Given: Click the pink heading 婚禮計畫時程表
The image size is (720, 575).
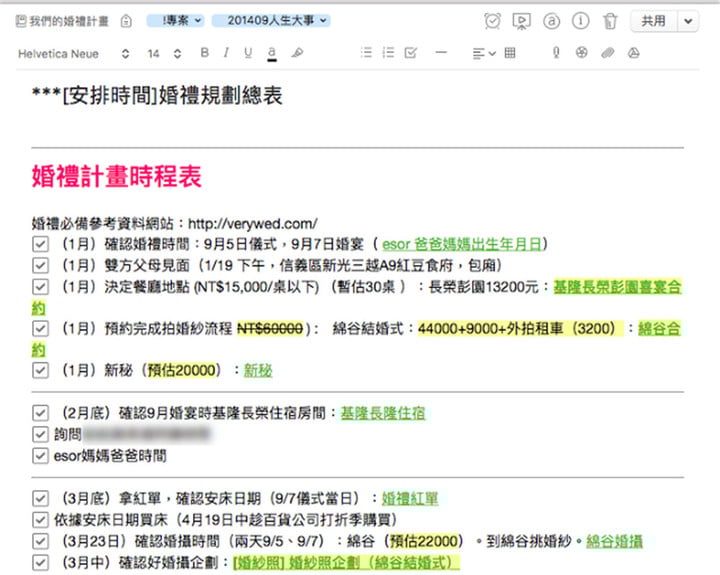Looking at the screenshot, I should point(117,176).
